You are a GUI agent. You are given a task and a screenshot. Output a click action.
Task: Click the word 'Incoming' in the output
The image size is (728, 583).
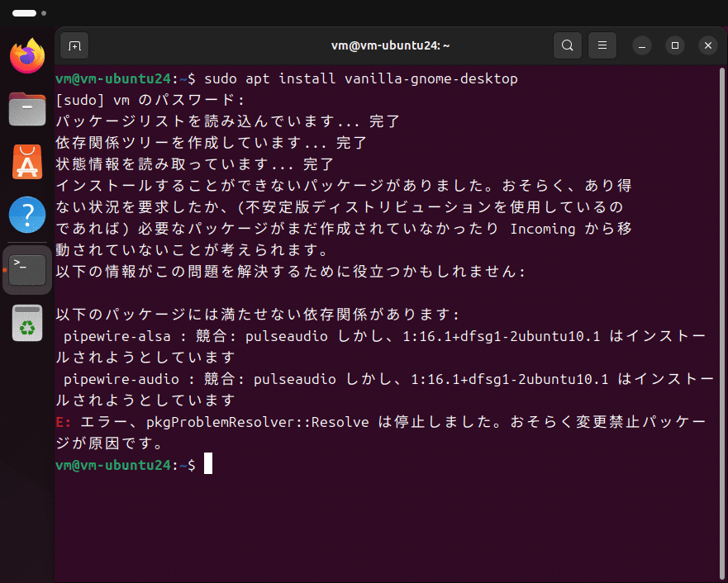[543, 229]
